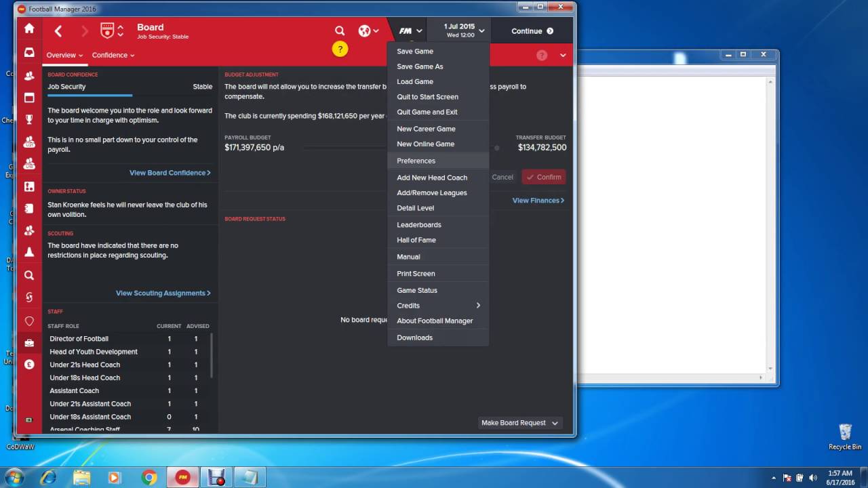Open the Club Info shield icon in sidebar

(29, 321)
